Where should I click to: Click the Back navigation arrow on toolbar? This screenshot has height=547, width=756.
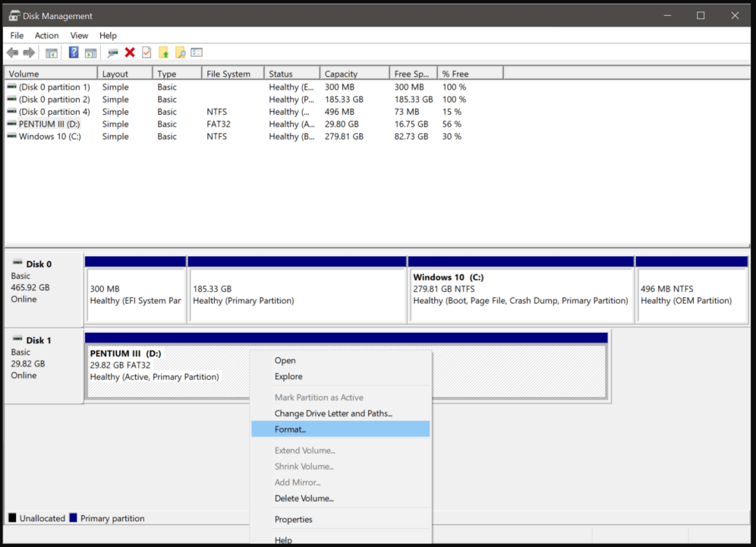pyautogui.click(x=12, y=52)
